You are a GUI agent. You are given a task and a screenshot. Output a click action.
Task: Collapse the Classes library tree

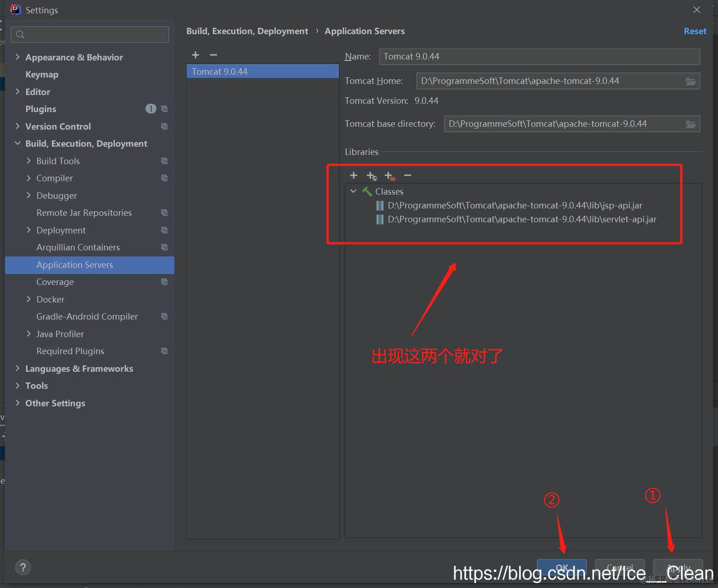353,191
